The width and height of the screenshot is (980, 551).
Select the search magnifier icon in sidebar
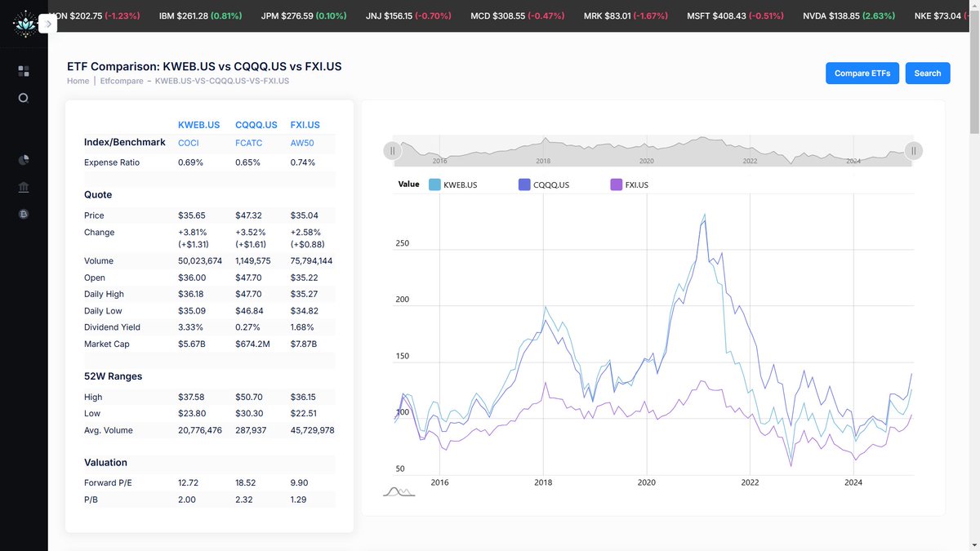click(x=24, y=97)
